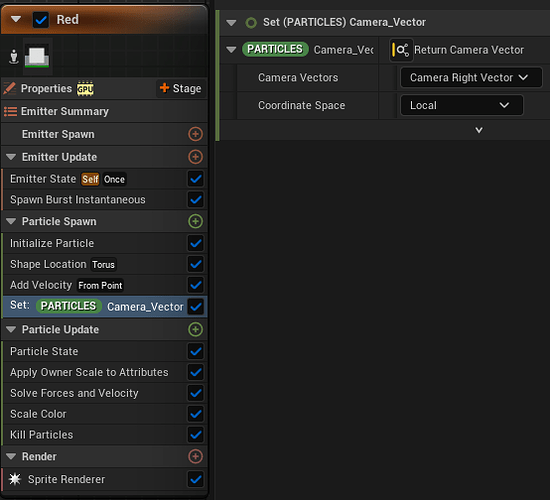Screen dimensions: 550x500
Task: Expand advanced options chevron below Coordinate Space
Action: click(x=479, y=130)
